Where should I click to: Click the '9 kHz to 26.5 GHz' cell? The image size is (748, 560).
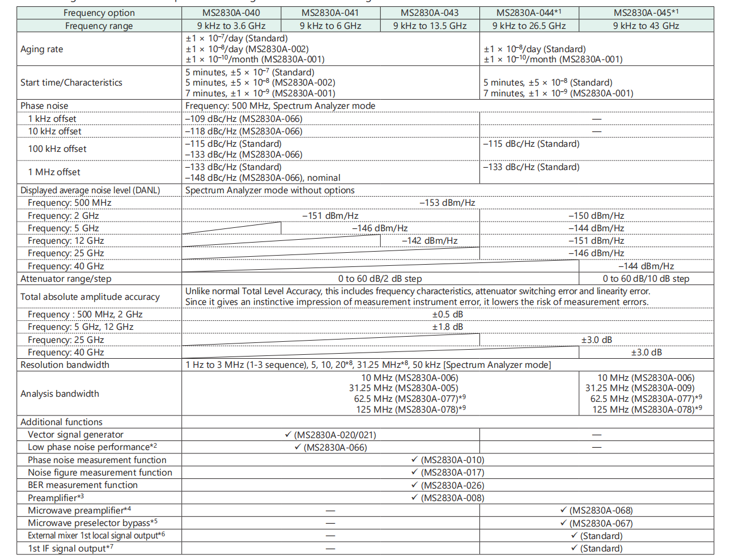tap(529, 26)
